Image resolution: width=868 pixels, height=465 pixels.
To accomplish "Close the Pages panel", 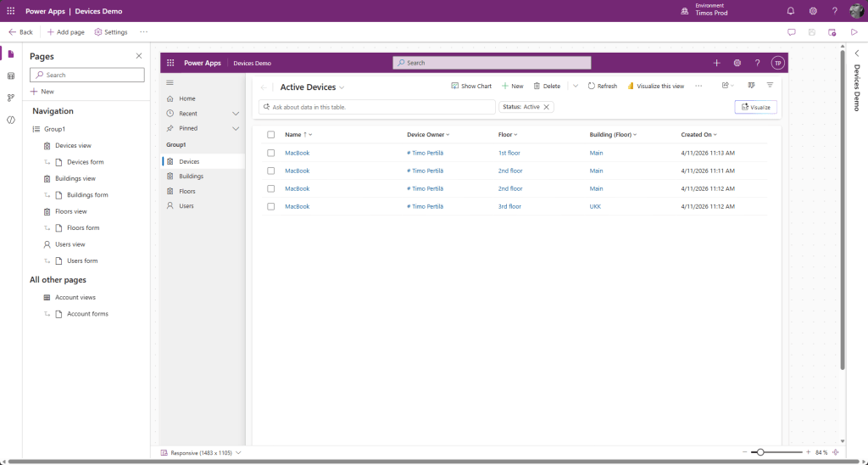I will pos(139,56).
